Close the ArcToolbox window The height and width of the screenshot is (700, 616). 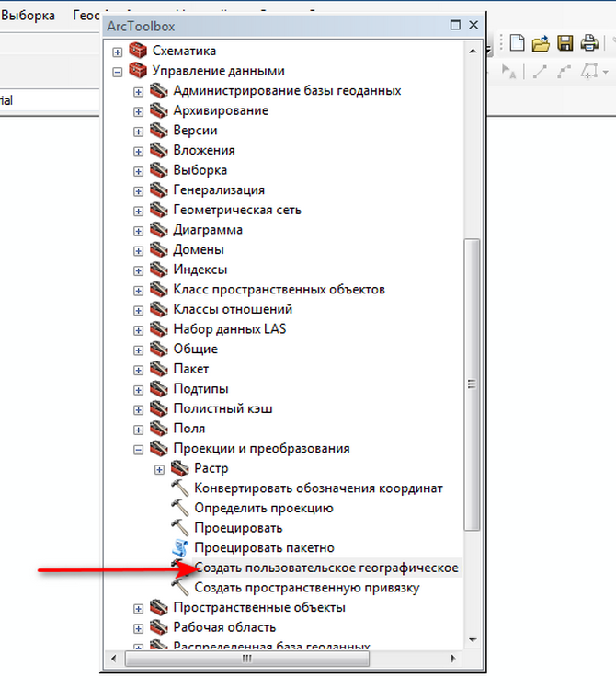(473, 25)
